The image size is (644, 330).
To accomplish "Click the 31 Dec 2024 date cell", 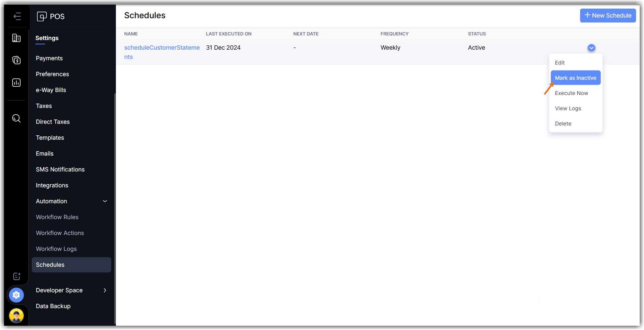I will coord(223,48).
